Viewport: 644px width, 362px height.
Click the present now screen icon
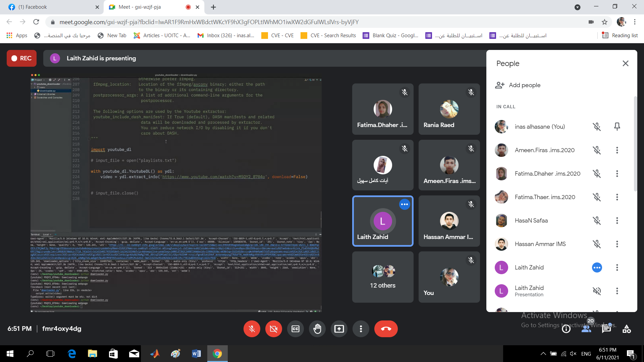coord(339,329)
